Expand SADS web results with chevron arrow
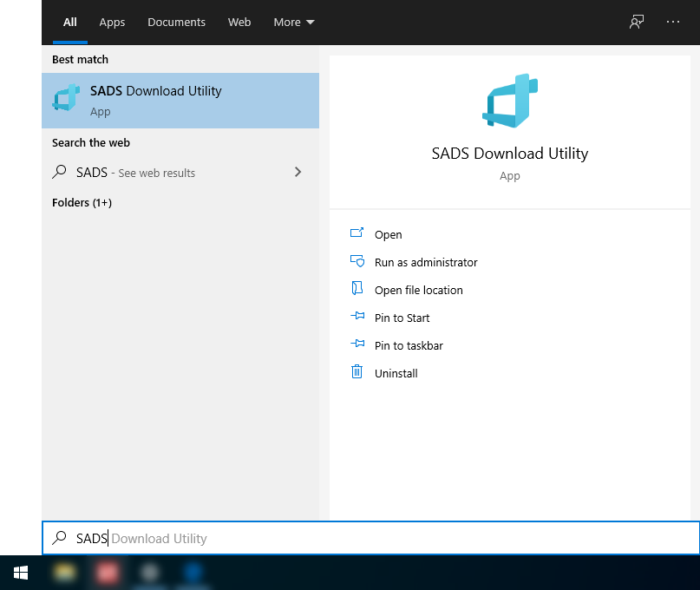The width and height of the screenshot is (700, 590). (298, 172)
